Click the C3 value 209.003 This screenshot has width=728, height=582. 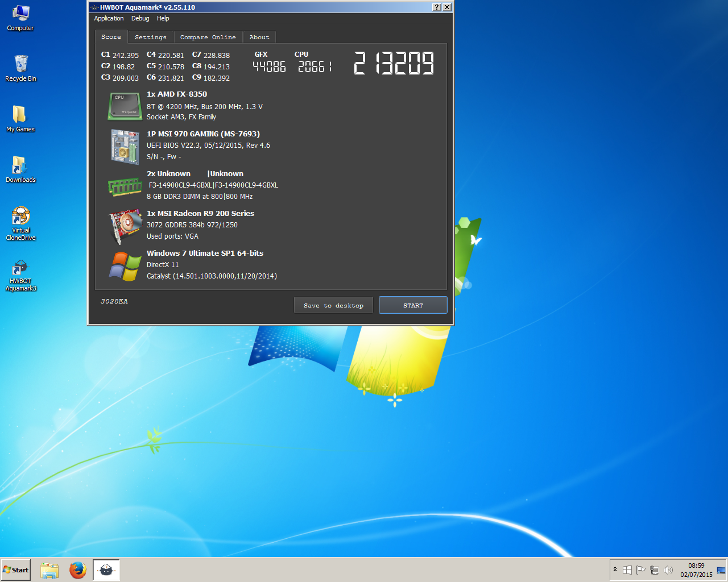coord(126,78)
